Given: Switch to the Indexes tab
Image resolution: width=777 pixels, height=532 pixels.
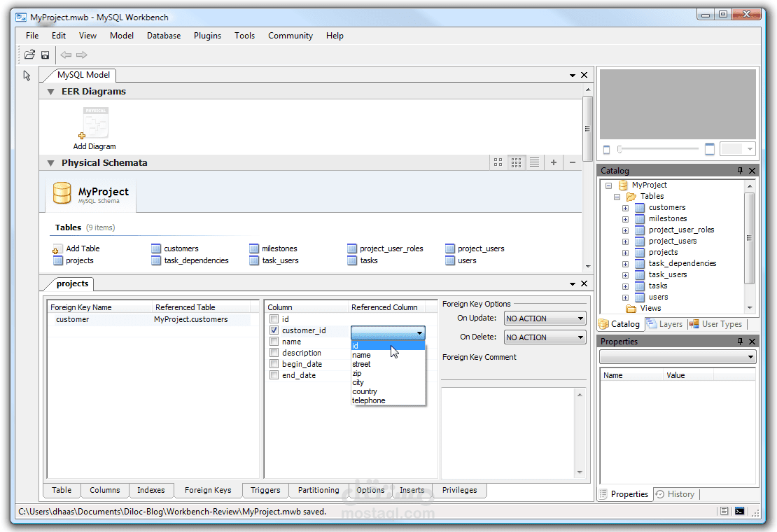Looking at the screenshot, I should (x=151, y=490).
